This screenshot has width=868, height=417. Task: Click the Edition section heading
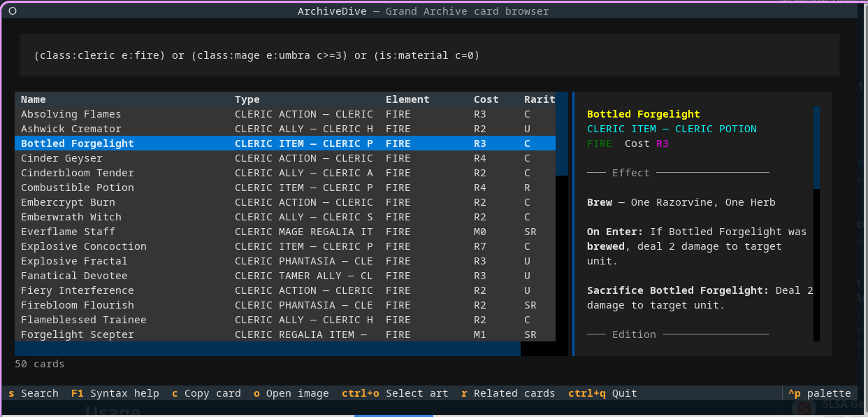click(x=634, y=334)
